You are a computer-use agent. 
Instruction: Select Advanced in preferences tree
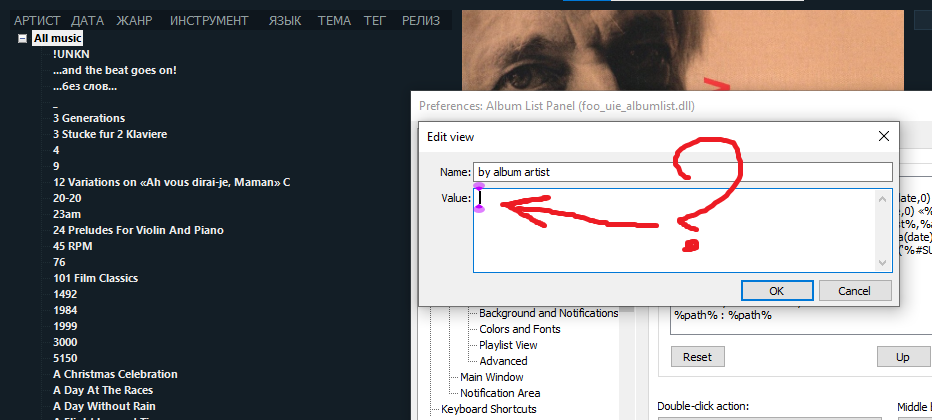click(x=503, y=361)
